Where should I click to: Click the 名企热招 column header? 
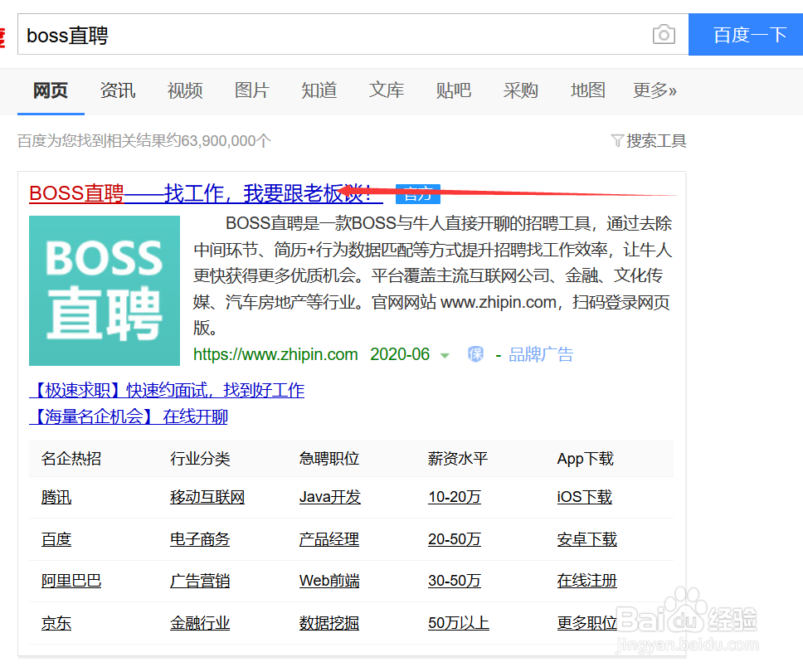71,458
